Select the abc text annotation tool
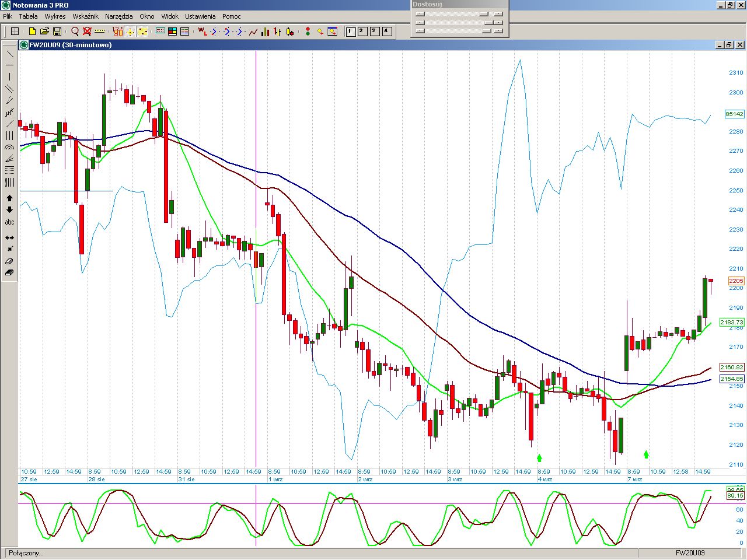The height and width of the screenshot is (560, 747). tap(9, 222)
